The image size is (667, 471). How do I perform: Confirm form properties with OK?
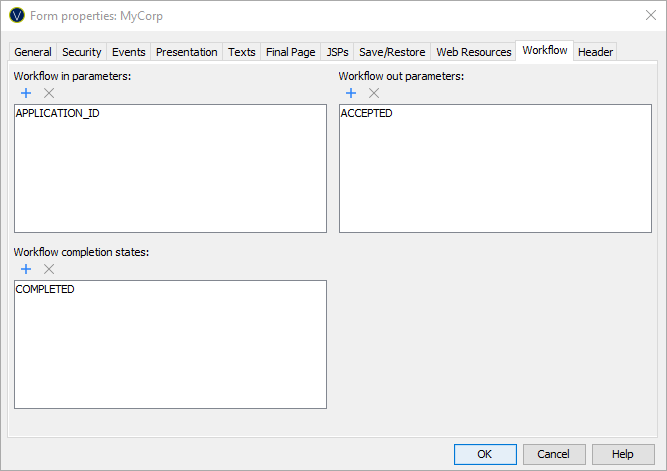coord(485,454)
